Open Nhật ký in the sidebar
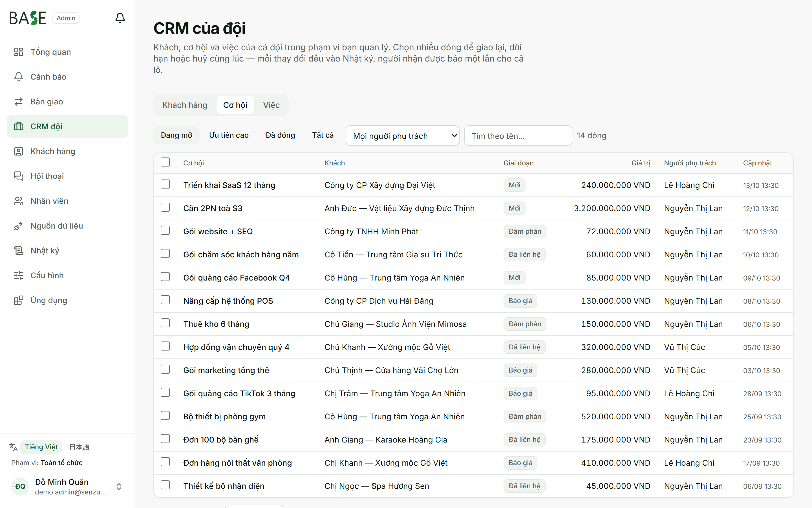Viewport: 812px width, 508px height. [x=67, y=251]
